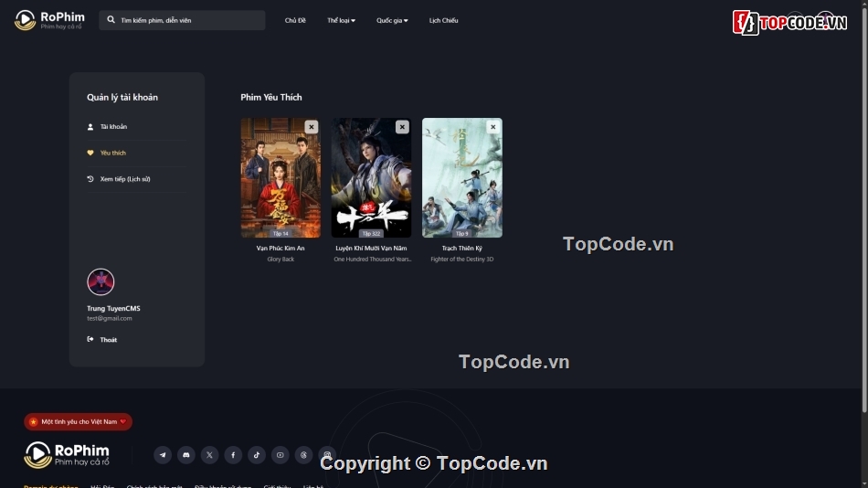The image size is (868, 488).
Task: Click the heart icon beside Yêu thích
Action: [90, 153]
